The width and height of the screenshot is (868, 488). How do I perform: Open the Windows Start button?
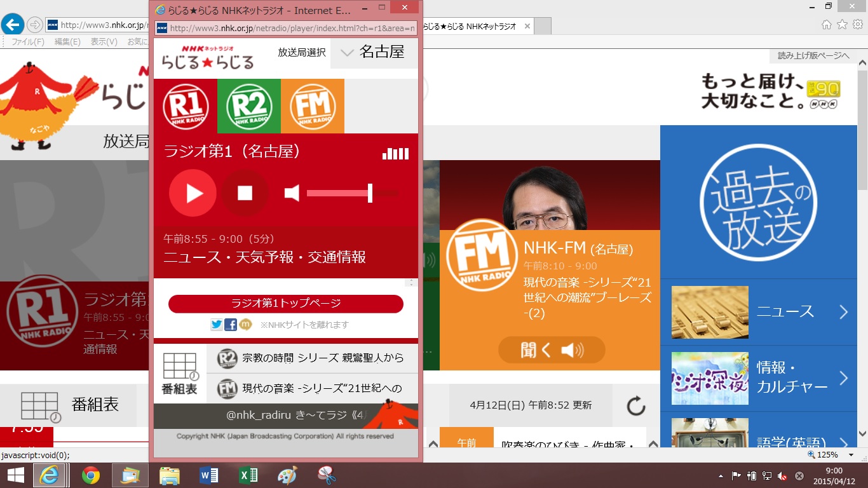click(x=15, y=475)
